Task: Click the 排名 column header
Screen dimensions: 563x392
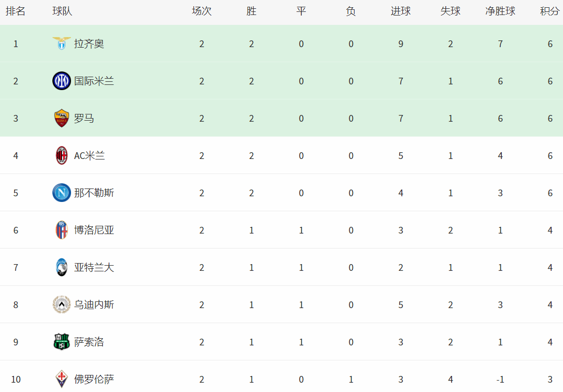Action: pyautogui.click(x=16, y=11)
